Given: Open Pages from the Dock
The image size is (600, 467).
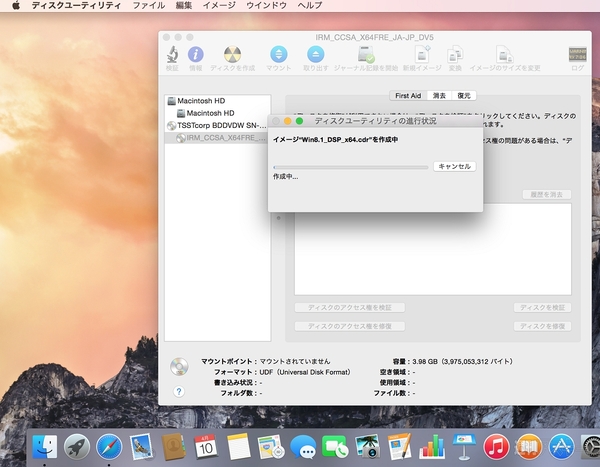Looking at the screenshot, I should [x=399, y=446].
